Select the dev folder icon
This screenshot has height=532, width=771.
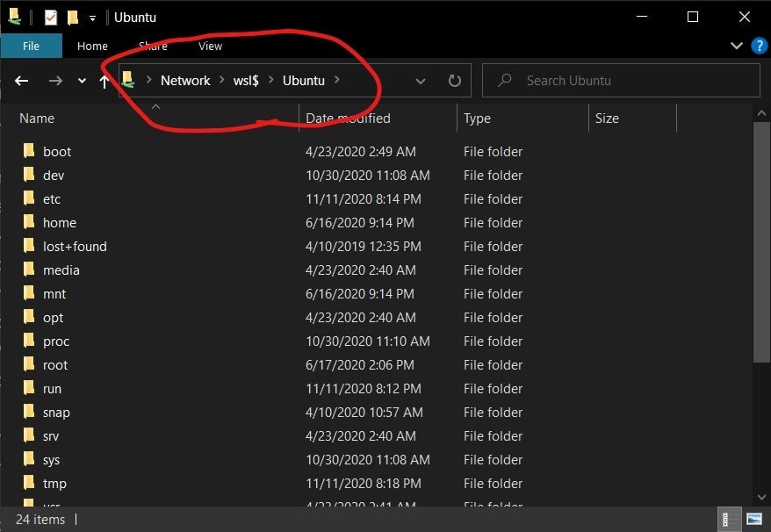[x=29, y=174]
